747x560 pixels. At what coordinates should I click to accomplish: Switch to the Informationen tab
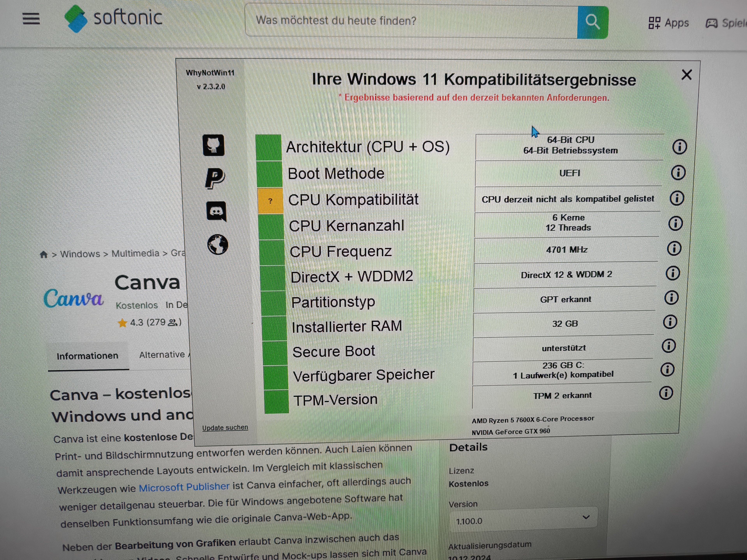click(x=88, y=356)
